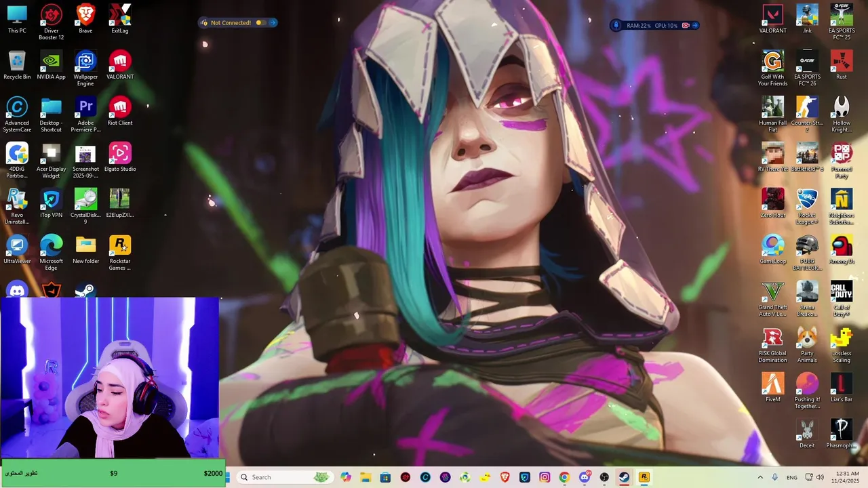868x488 pixels.
Task: Click the RAM booster rocket icon
Action: [616, 26]
